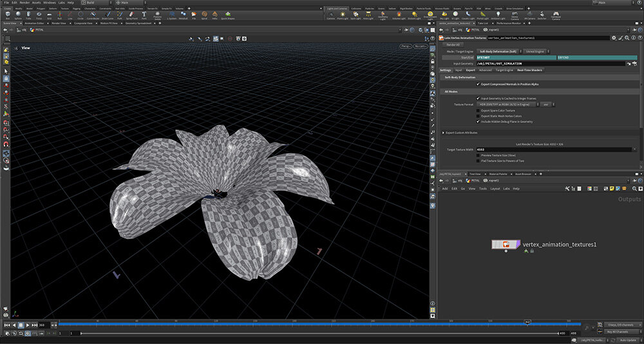Select the Spray Paint shelf tool

(130, 15)
